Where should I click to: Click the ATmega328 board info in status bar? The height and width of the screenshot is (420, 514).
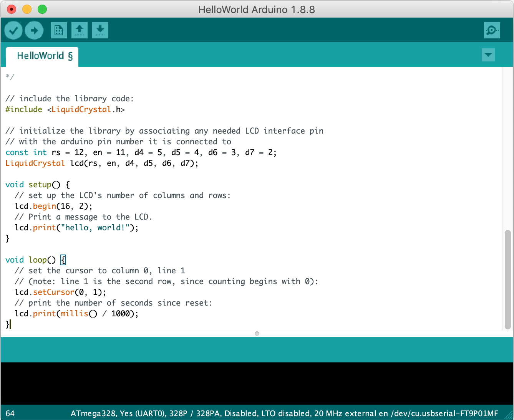tap(284, 413)
